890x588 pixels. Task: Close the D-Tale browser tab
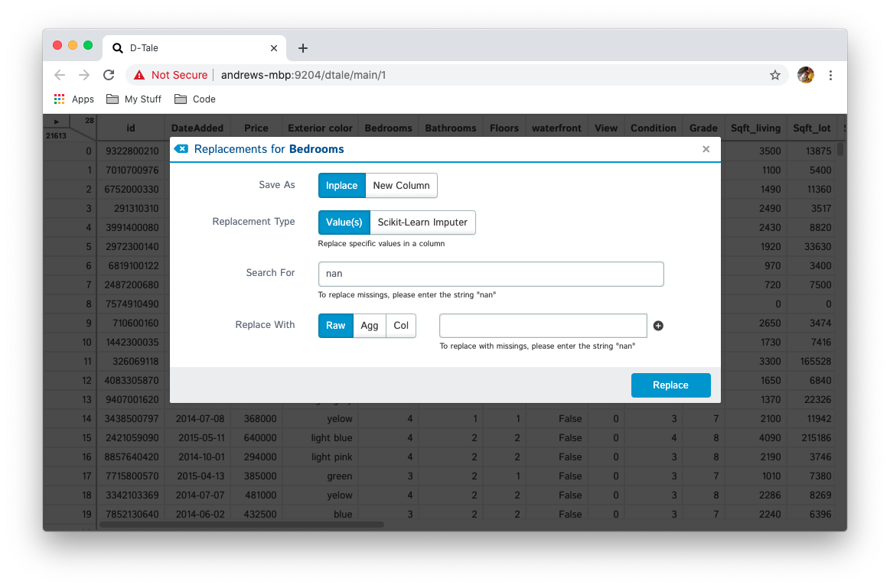(274, 48)
